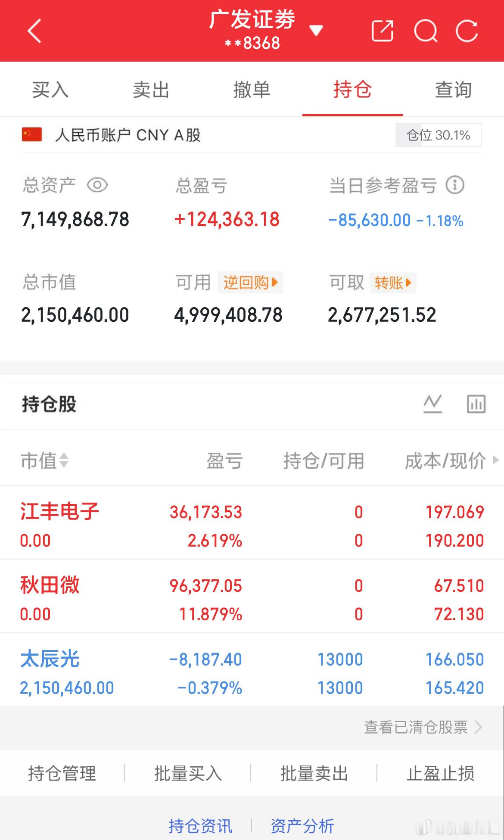
Task: Click the 人民币账户 CNY A股 label
Action: (128, 135)
